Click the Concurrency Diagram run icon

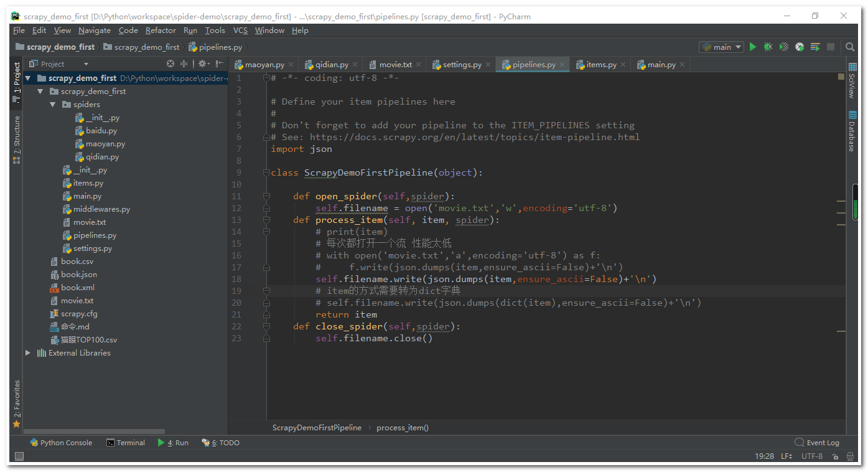pos(815,47)
